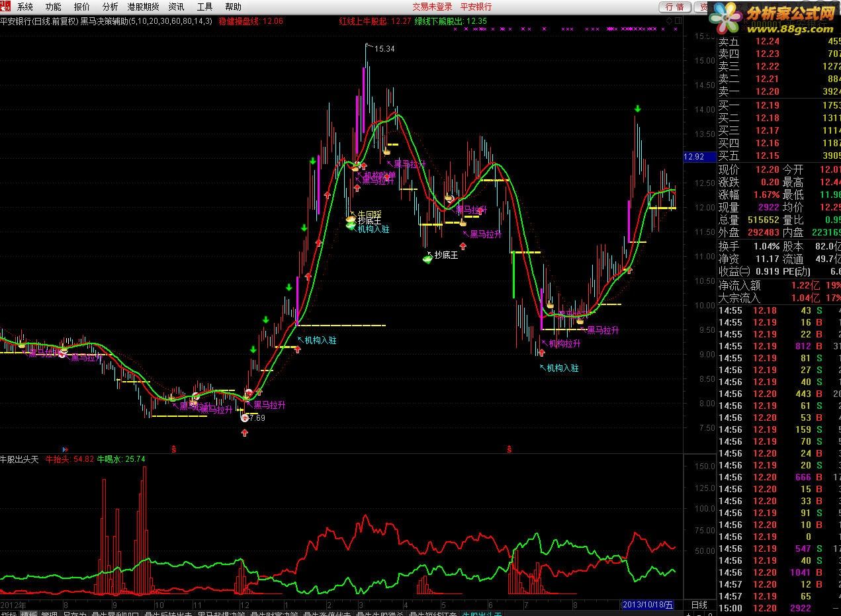Click the green down arrow above the 14.00 peak
The height and width of the screenshot is (616, 841).
[637, 109]
